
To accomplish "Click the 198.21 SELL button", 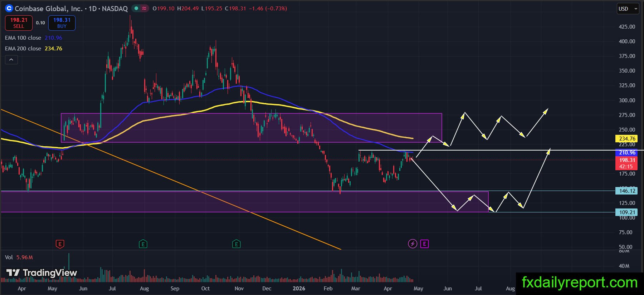I will [19, 23].
